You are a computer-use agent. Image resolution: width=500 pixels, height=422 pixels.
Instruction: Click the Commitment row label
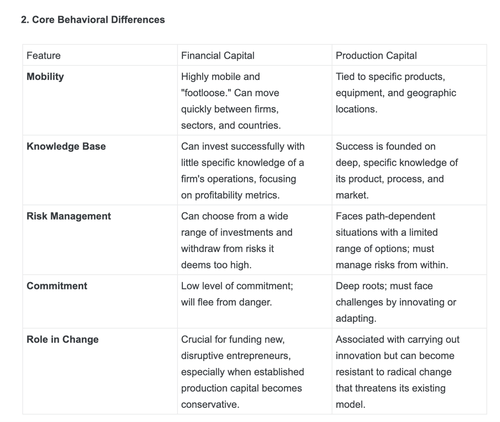coord(57,286)
